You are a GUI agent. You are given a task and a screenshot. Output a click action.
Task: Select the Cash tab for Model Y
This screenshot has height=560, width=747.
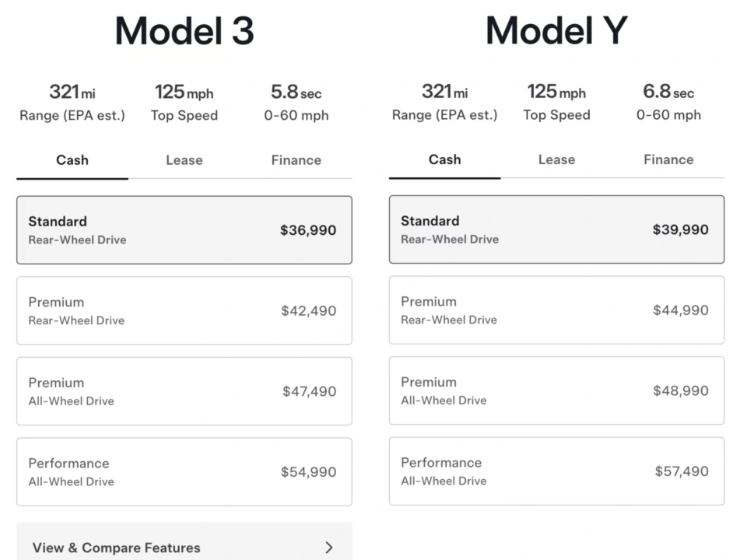pyautogui.click(x=444, y=159)
